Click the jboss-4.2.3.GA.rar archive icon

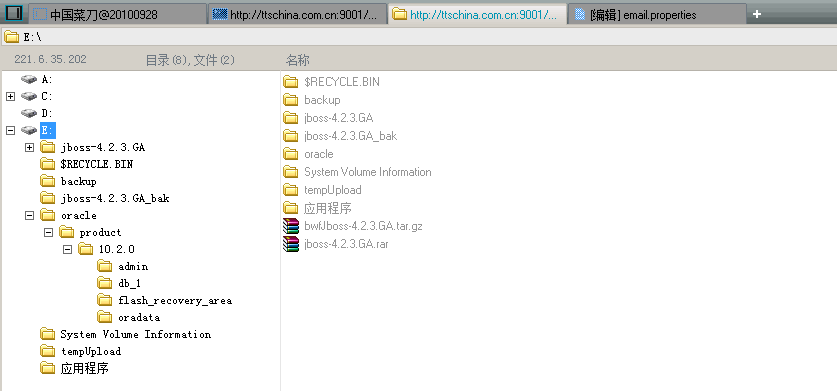click(x=291, y=244)
